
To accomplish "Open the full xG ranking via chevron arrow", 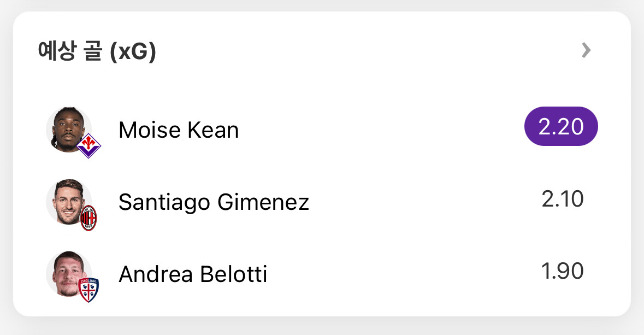I will 586,51.
